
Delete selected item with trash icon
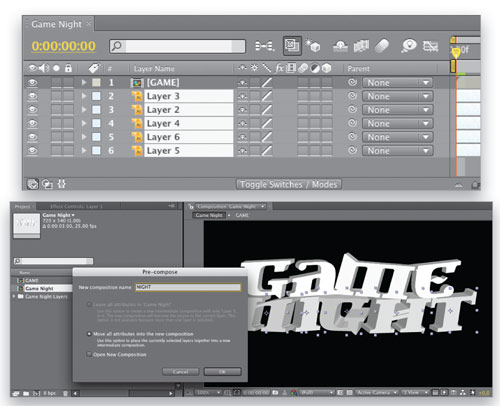click(65, 393)
